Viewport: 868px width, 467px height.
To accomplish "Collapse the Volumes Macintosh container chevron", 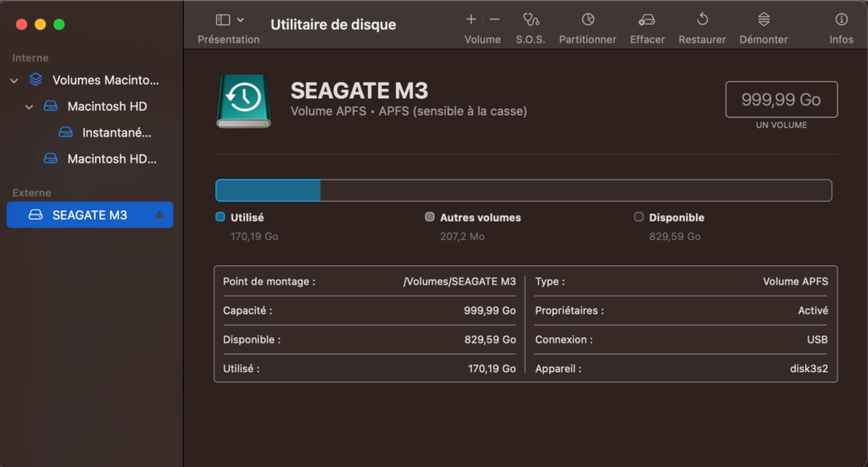I will [14, 81].
